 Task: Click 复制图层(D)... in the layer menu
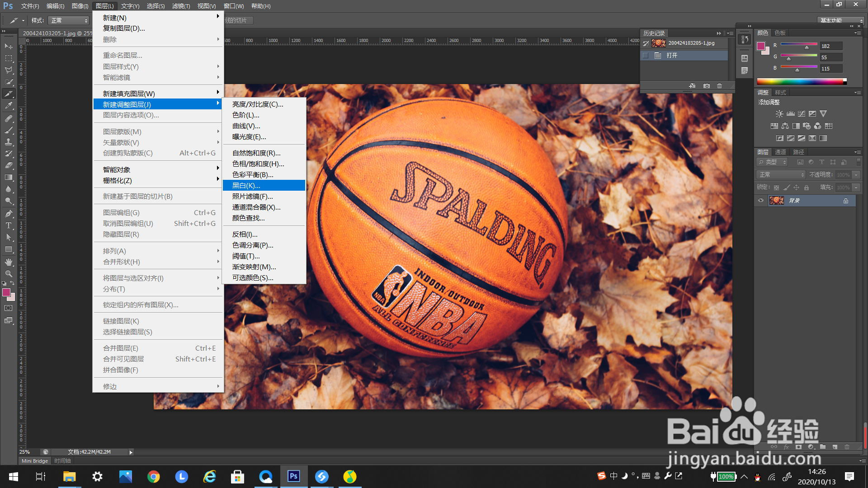(124, 28)
